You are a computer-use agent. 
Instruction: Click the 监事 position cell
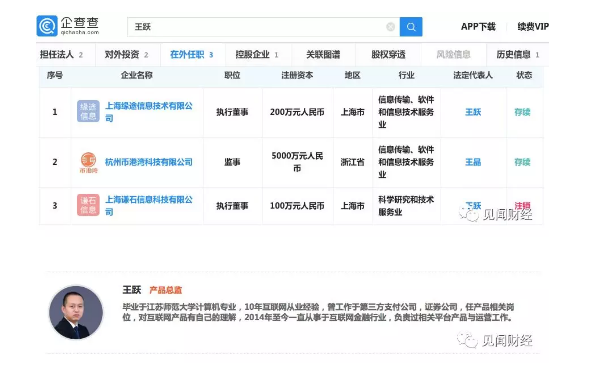coord(232,162)
